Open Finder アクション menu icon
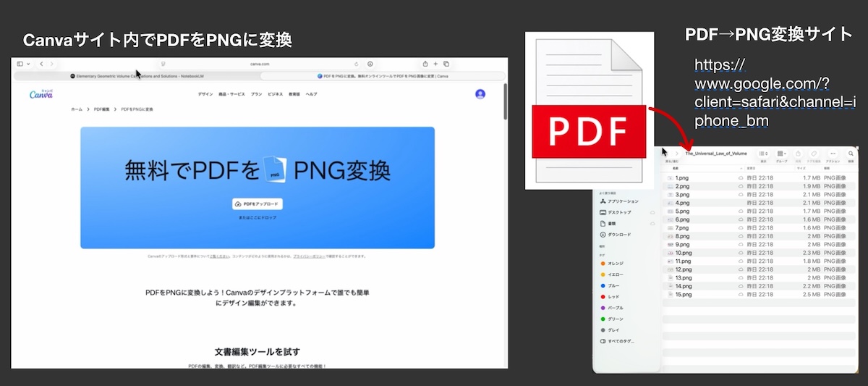The image size is (868, 386). [832, 154]
